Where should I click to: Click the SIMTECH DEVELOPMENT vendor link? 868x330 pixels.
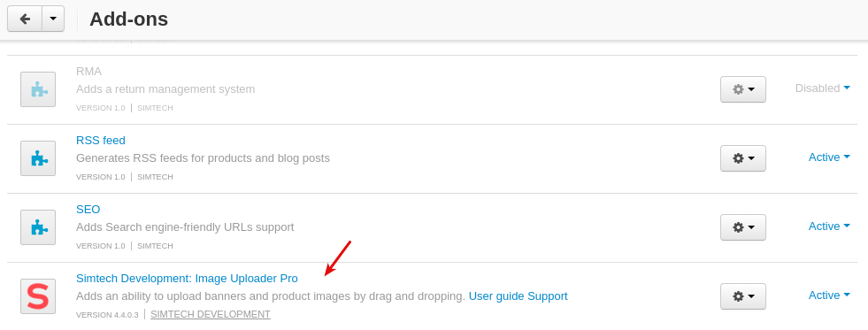point(211,314)
